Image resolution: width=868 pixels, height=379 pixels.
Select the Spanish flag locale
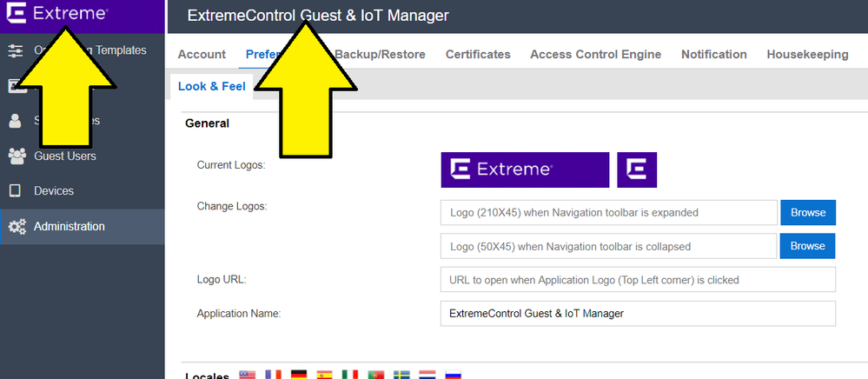click(x=325, y=376)
